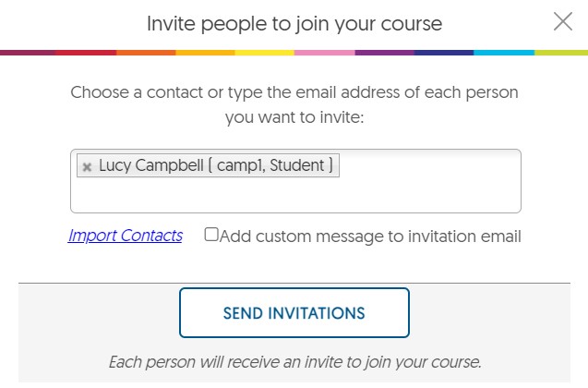Click the yellow segment of the color stripe
This screenshot has height=388, width=588.
click(265, 53)
